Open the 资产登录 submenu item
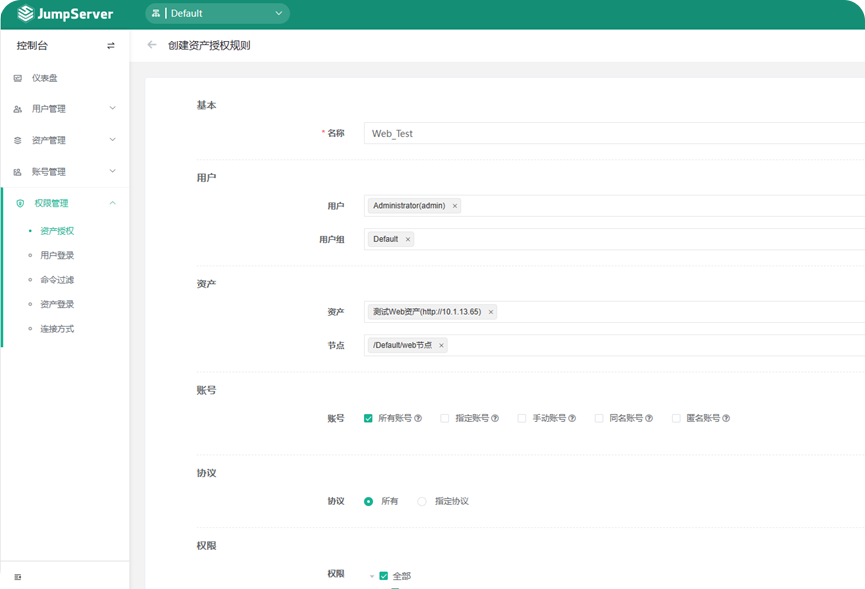 point(57,304)
